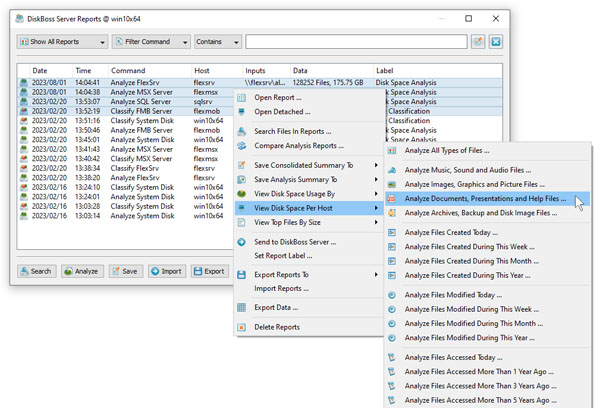Select Analyze Files Created During This Month
600x408 pixels.
click(x=488, y=261)
